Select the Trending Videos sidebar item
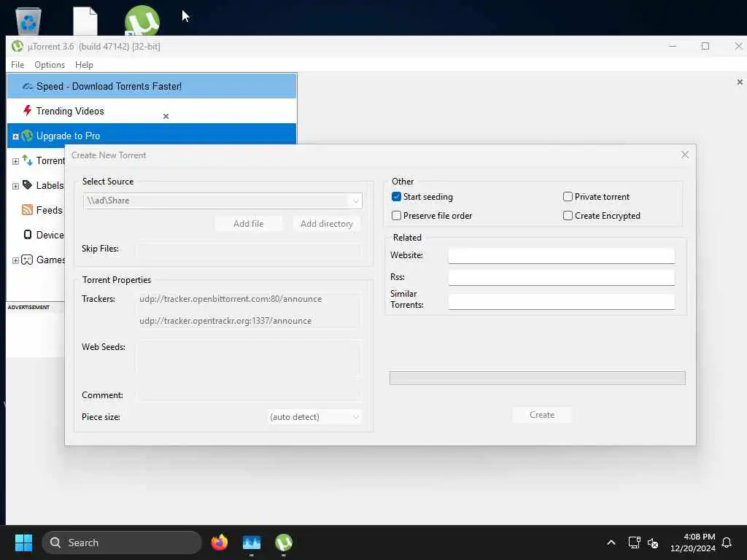747x560 pixels. pyautogui.click(x=152, y=111)
